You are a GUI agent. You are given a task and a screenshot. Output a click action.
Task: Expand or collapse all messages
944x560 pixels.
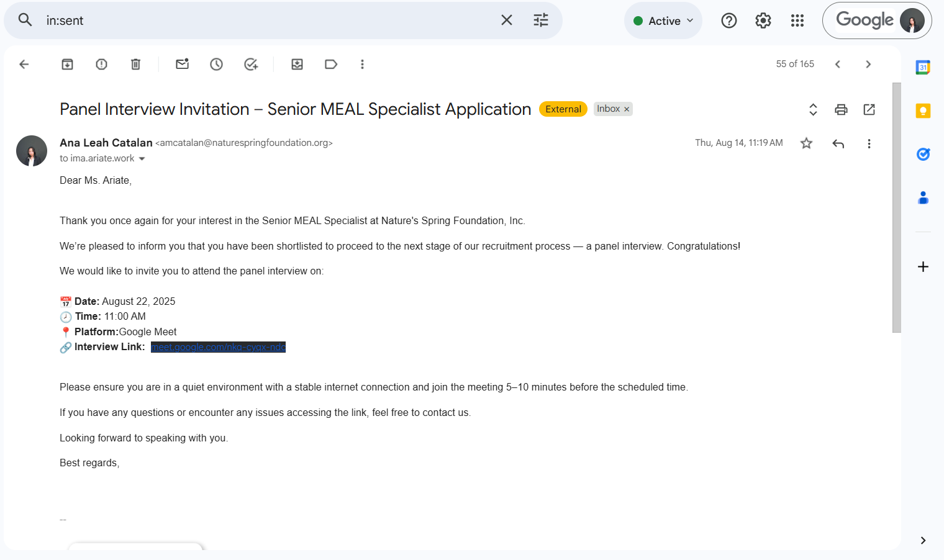pyautogui.click(x=813, y=110)
